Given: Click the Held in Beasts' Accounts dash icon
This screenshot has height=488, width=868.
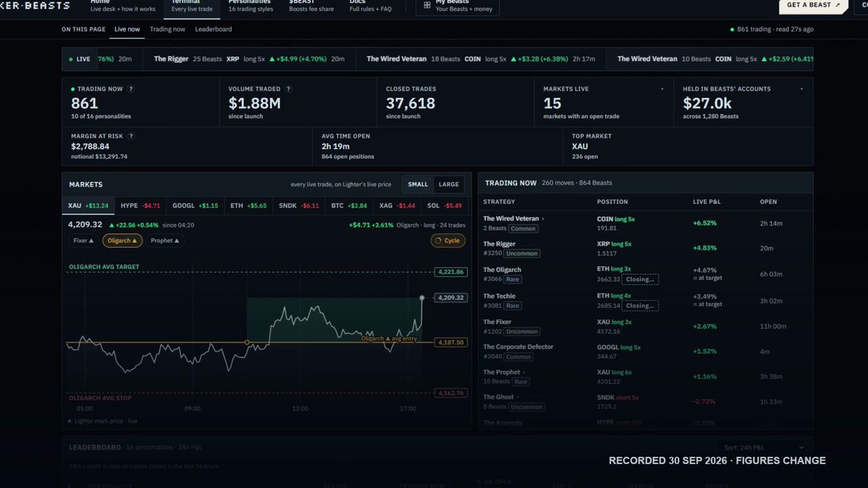Looking at the screenshot, I should (x=802, y=89).
